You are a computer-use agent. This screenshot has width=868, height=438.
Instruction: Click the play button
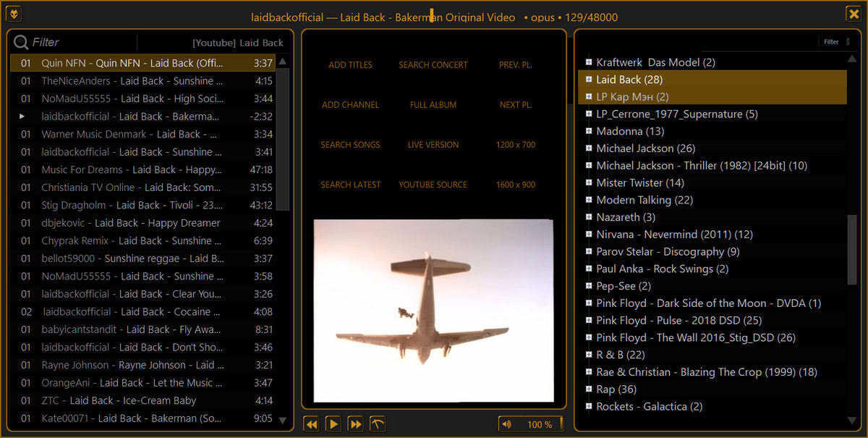coord(333,424)
